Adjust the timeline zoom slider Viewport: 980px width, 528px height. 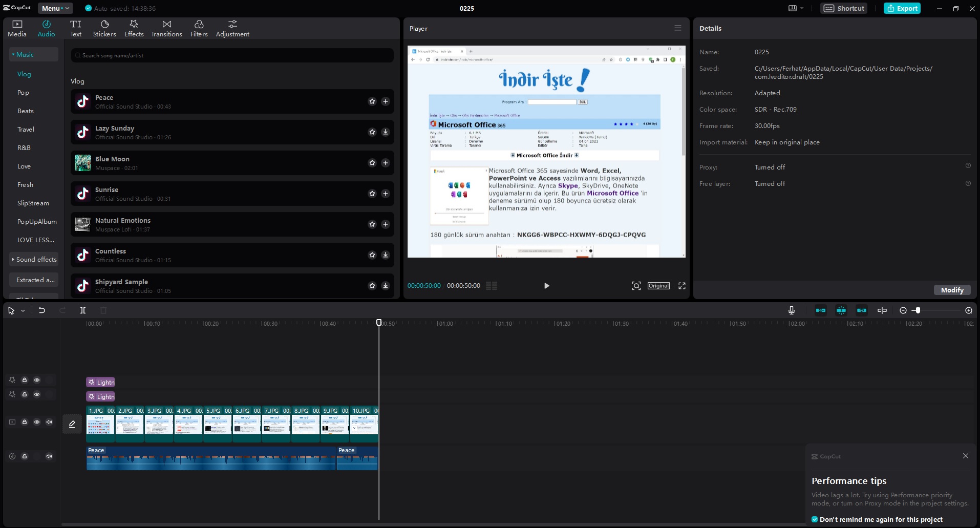pos(918,310)
